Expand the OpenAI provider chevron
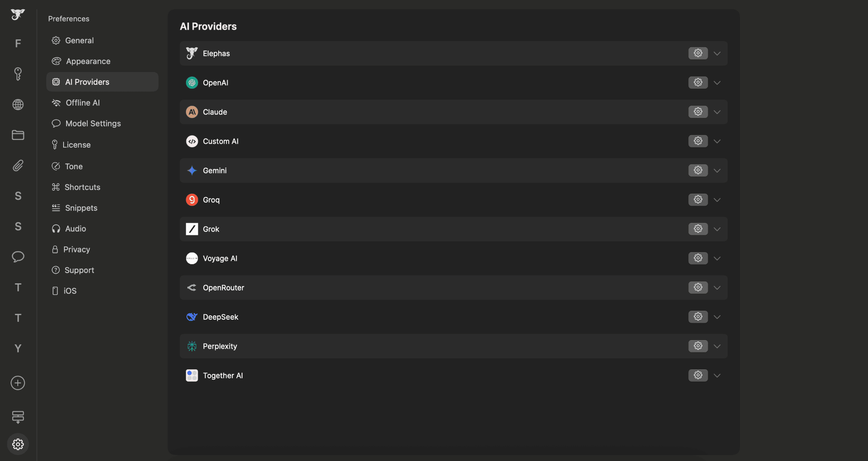 pos(717,83)
